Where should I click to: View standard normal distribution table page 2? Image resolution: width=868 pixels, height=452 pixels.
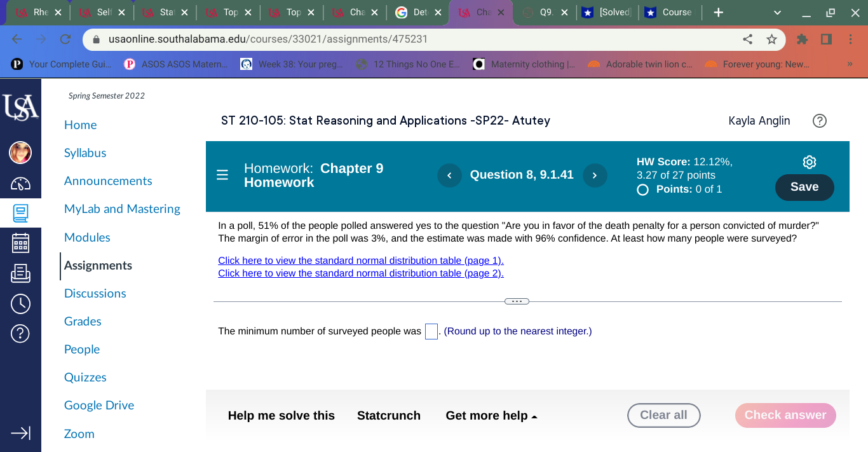(361, 273)
